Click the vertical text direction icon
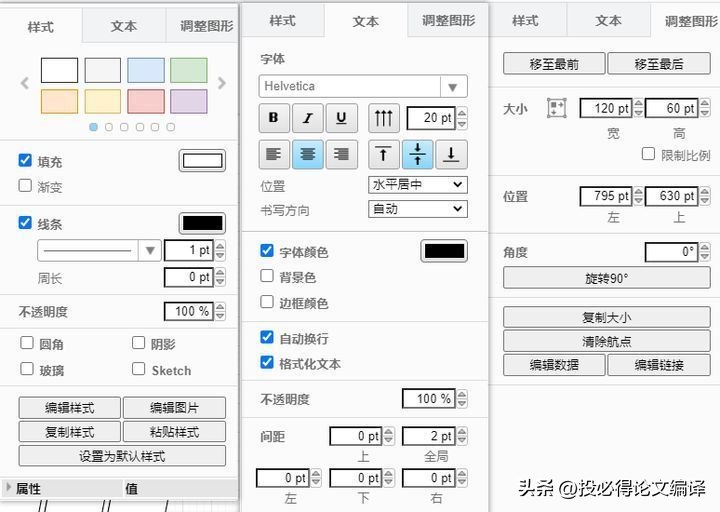Screen dimensions: 720x512 tap(383, 118)
